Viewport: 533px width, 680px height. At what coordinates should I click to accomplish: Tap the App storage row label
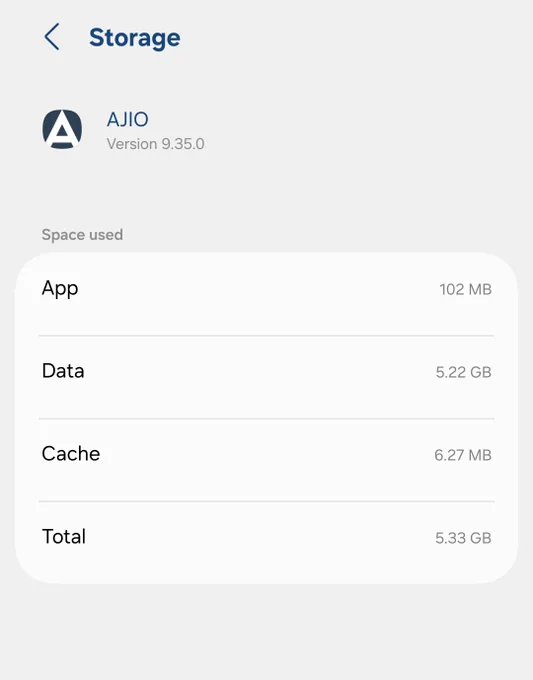pos(60,289)
